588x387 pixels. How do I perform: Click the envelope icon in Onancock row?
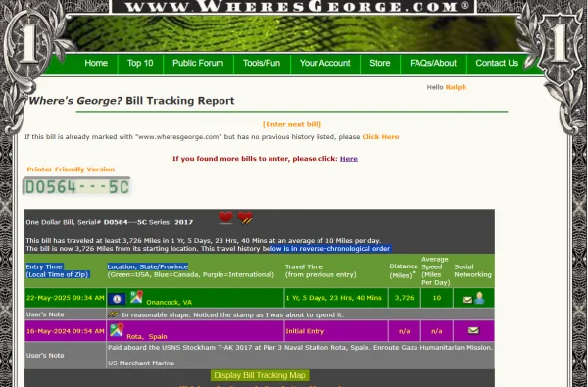click(x=467, y=300)
